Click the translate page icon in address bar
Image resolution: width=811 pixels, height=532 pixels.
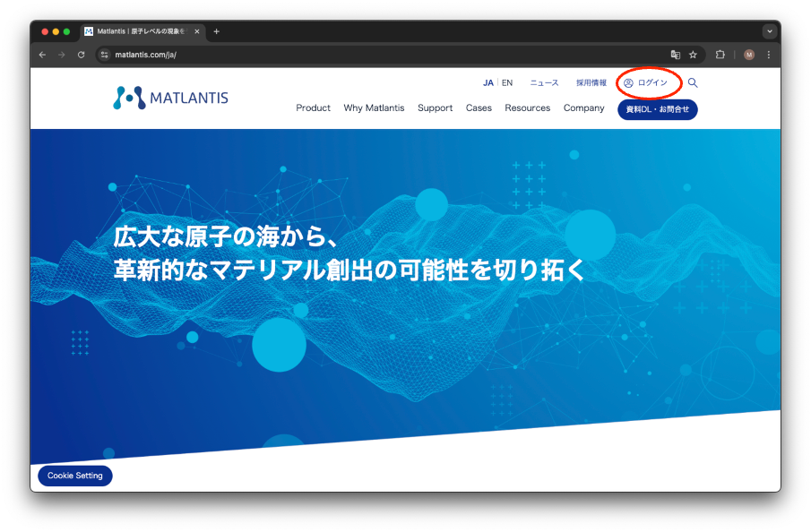[676, 55]
